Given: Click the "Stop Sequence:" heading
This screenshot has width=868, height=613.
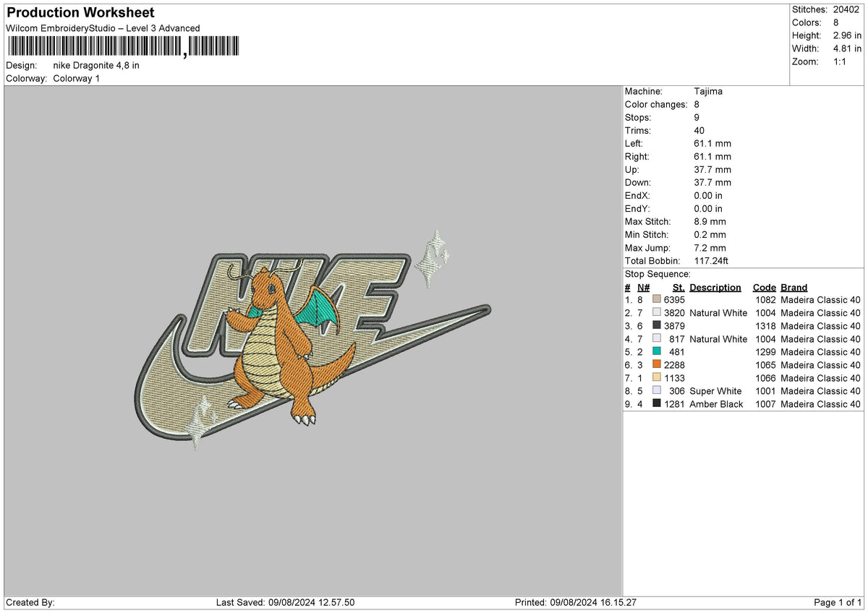Looking at the screenshot, I should (x=658, y=274).
